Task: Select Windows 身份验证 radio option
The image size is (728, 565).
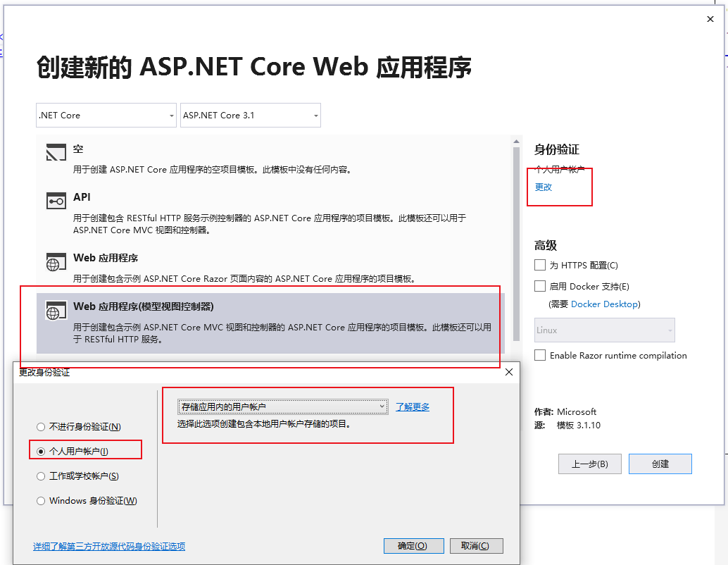Action: pos(41,500)
